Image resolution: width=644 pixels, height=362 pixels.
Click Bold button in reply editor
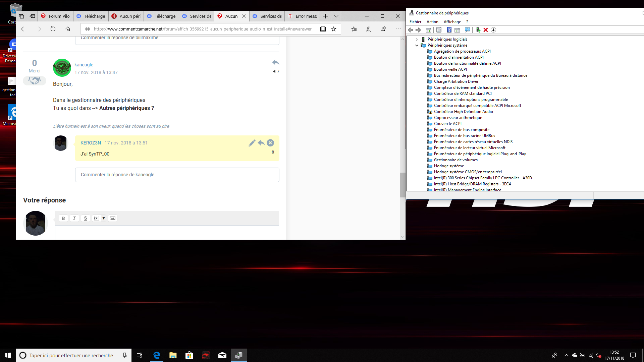(x=63, y=218)
